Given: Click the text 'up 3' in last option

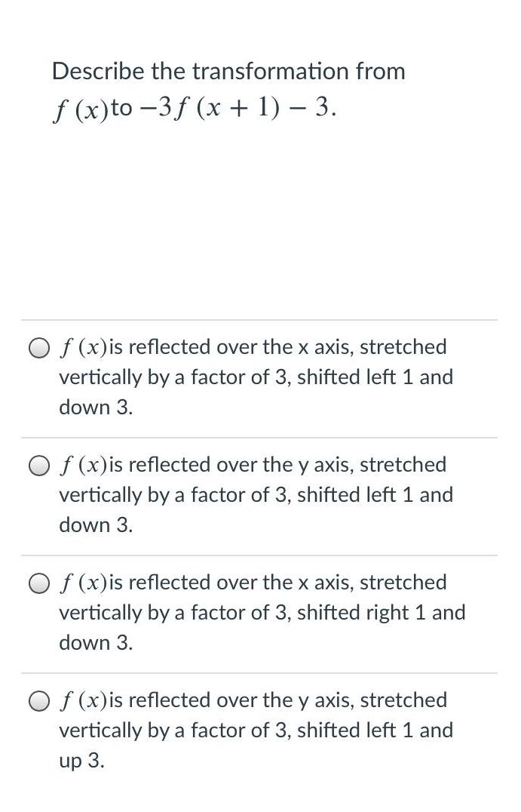Looking at the screenshot, I should pos(76,760).
